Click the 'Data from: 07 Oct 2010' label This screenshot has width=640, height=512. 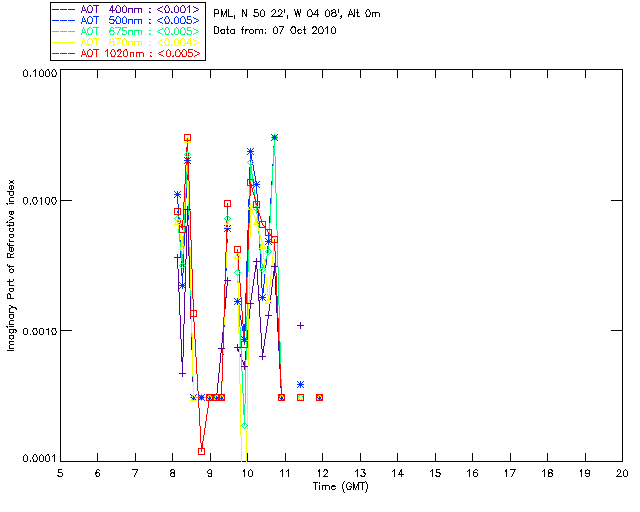[x=276, y=31]
